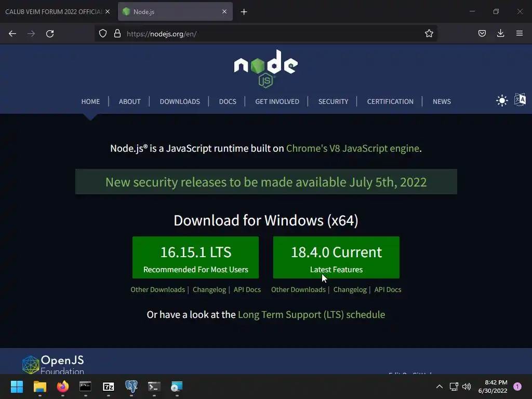The width and height of the screenshot is (532, 399).
Task: Open the Firefox downloads panel
Action: [x=501, y=33]
